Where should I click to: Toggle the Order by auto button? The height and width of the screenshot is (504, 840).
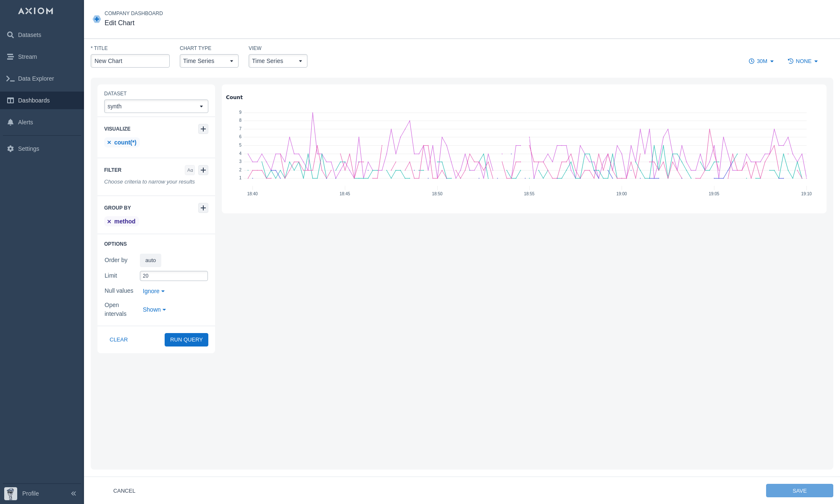[x=150, y=260]
